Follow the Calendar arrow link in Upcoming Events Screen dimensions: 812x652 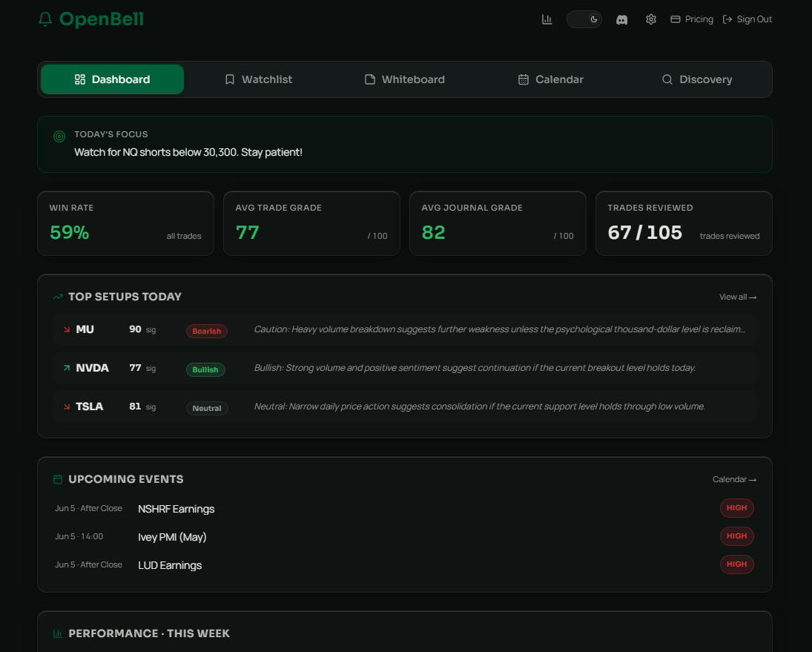tap(734, 480)
